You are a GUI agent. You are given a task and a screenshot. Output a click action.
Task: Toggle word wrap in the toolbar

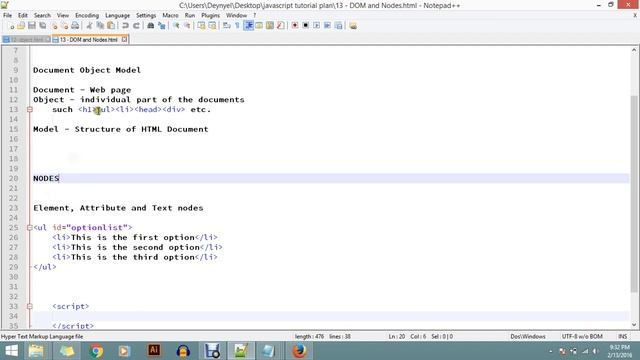coord(227,26)
